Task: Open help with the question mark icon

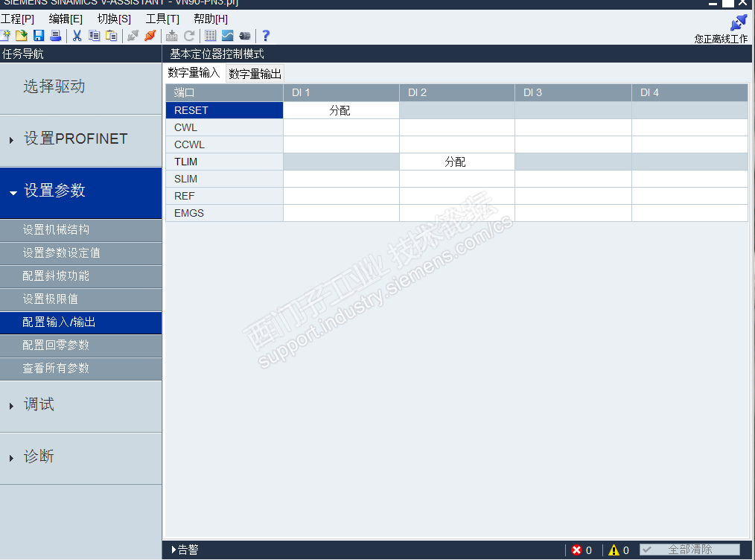Action: (266, 36)
